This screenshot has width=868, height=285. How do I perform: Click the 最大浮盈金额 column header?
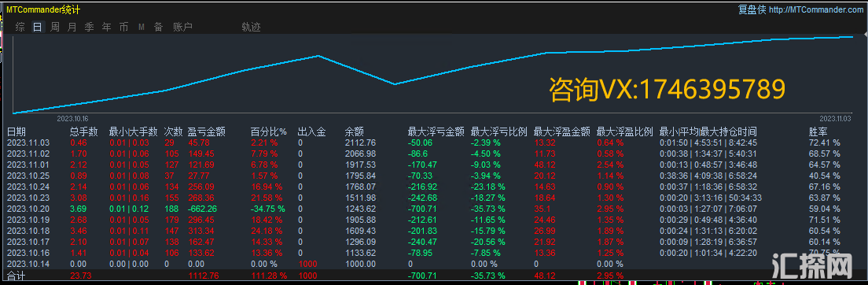click(561, 132)
